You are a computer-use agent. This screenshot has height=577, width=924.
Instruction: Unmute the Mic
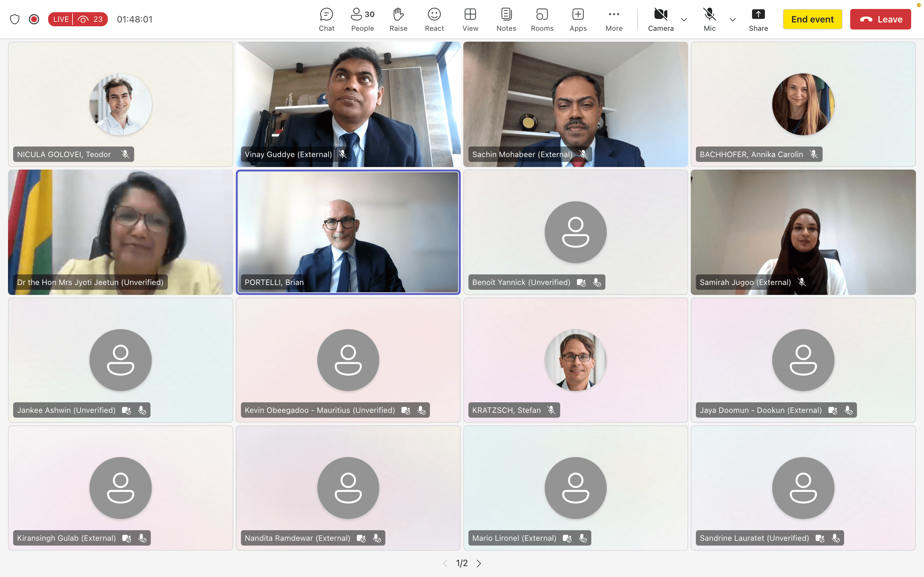tap(709, 20)
